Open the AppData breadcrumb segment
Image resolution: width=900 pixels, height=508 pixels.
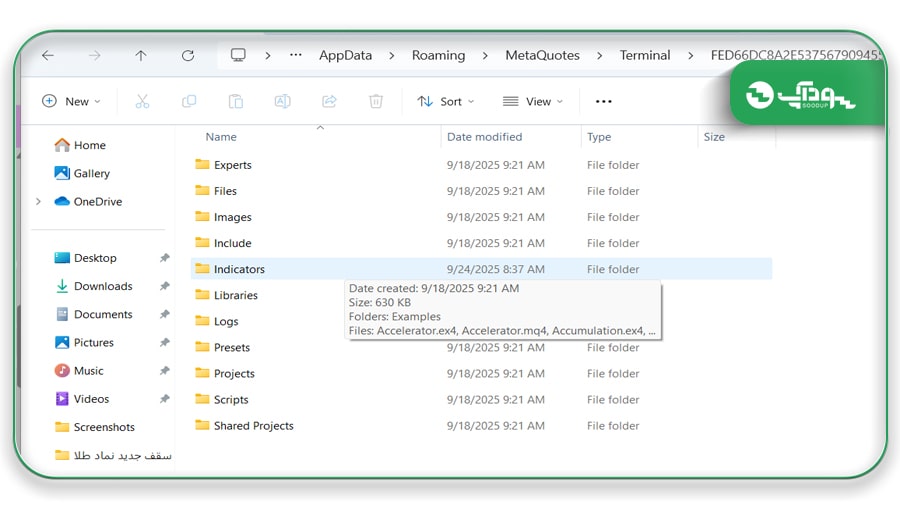coord(346,55)
